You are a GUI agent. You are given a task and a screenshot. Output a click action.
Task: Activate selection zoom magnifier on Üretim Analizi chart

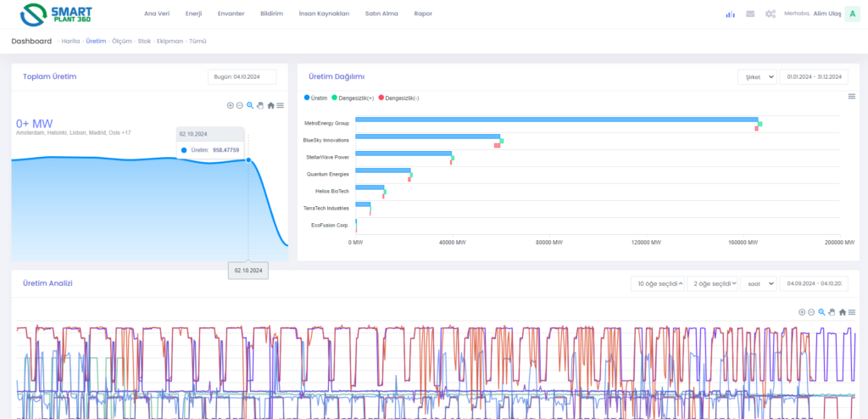[x=821, y=312]
